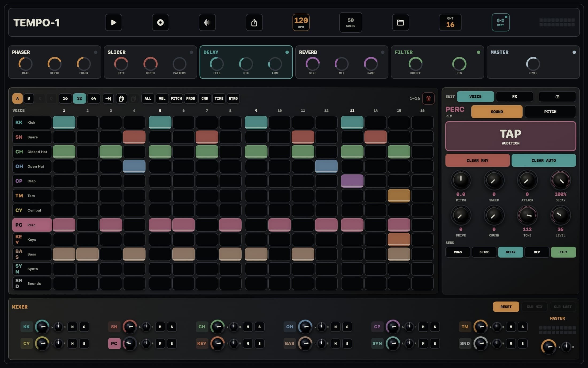Select pattern B
The image size is (588, 368).
[29, 98]
